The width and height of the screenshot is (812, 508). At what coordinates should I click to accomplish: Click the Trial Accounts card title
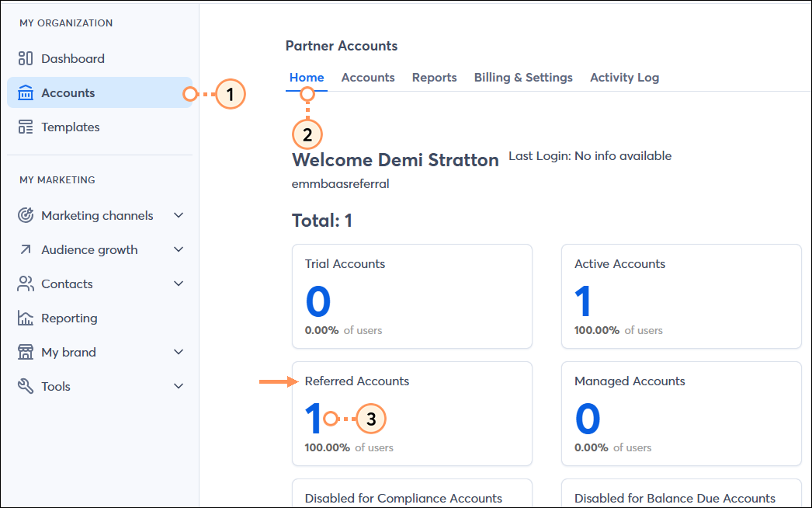(345, 264)
